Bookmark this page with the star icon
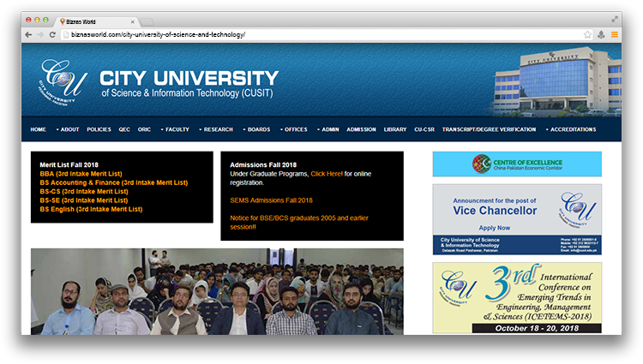The width and height of the screenshot is (643, 364). 587,34
